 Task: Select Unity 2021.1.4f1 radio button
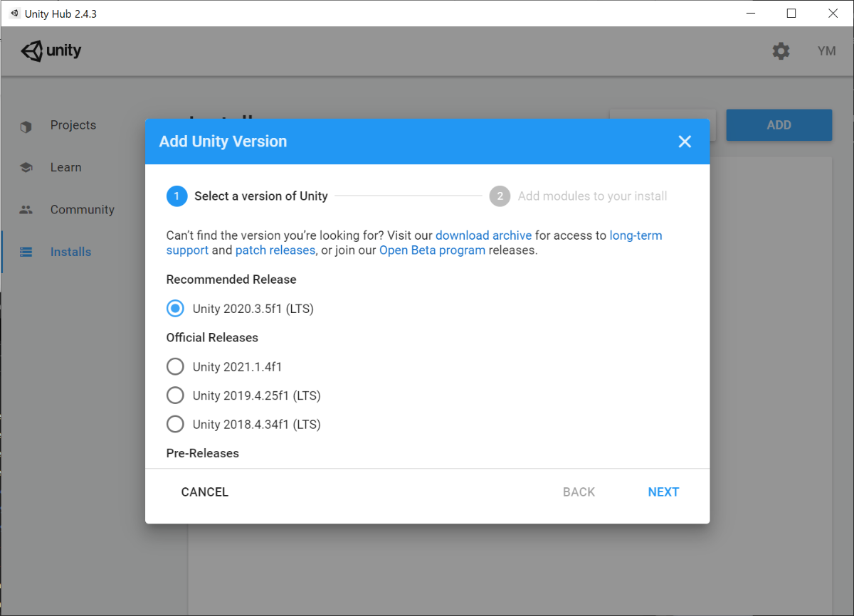175,366
